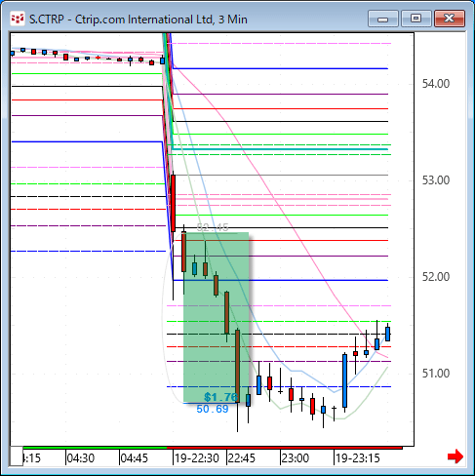Click the 54.00 price scale label

pyautogui.click(x=436, y=84)
